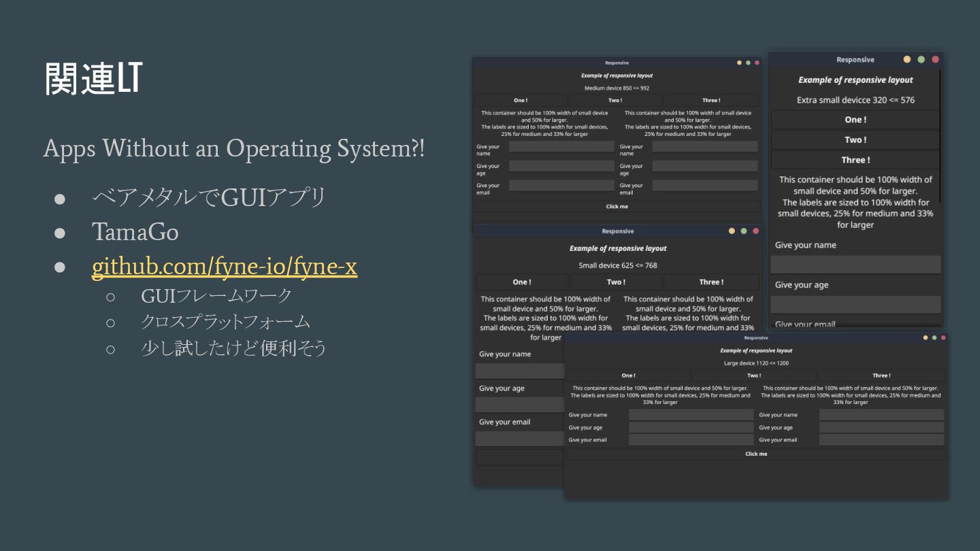Select right-column name field in Large device window
The width and height of the screenshot is (980, 551).
pos(881,414)
